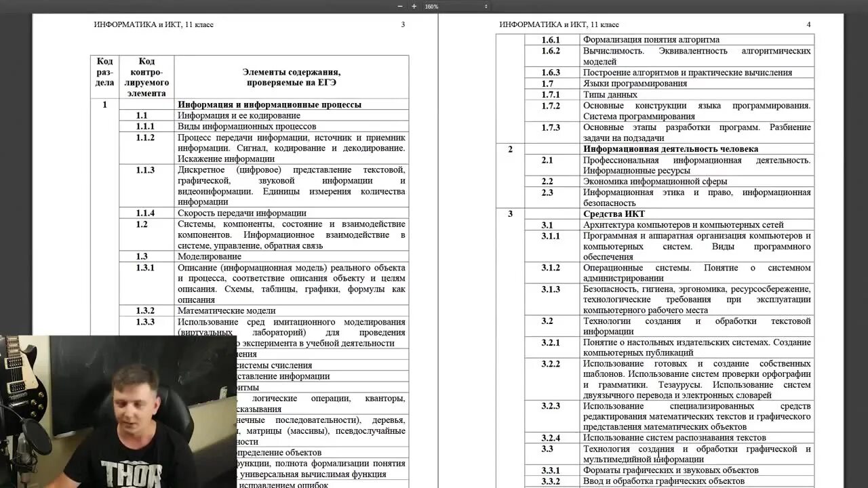This screenshot has height=488, width=868.
Task: Click the row 'Моделирование' with code 1.3
Action: point(210,256)
